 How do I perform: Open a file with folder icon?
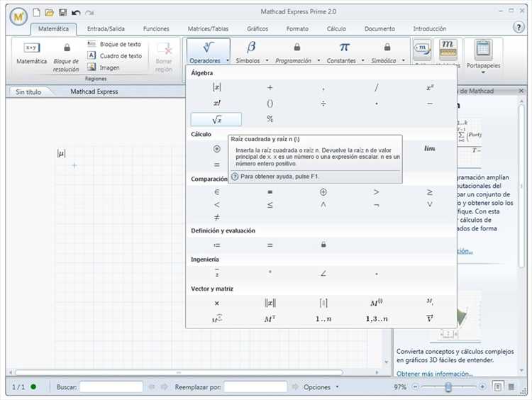pos(50,13)
